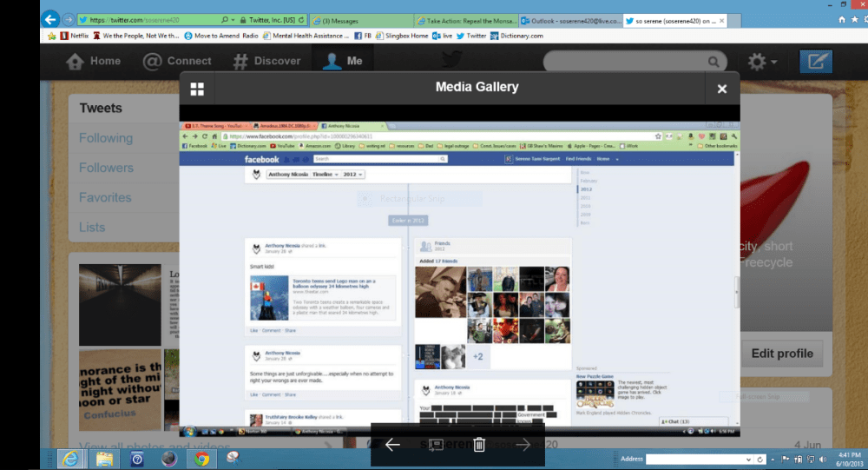
Task: Open the Followers list
Action: coord(106,168)
